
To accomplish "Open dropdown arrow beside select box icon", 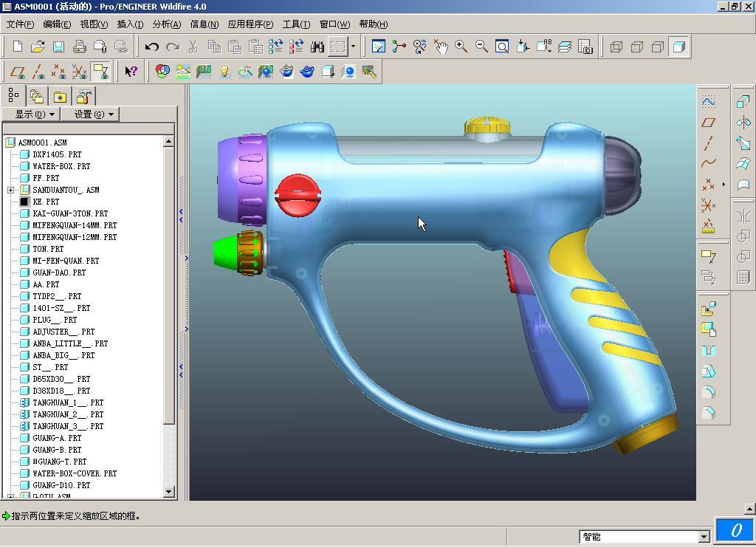I will tap(354, 47).
